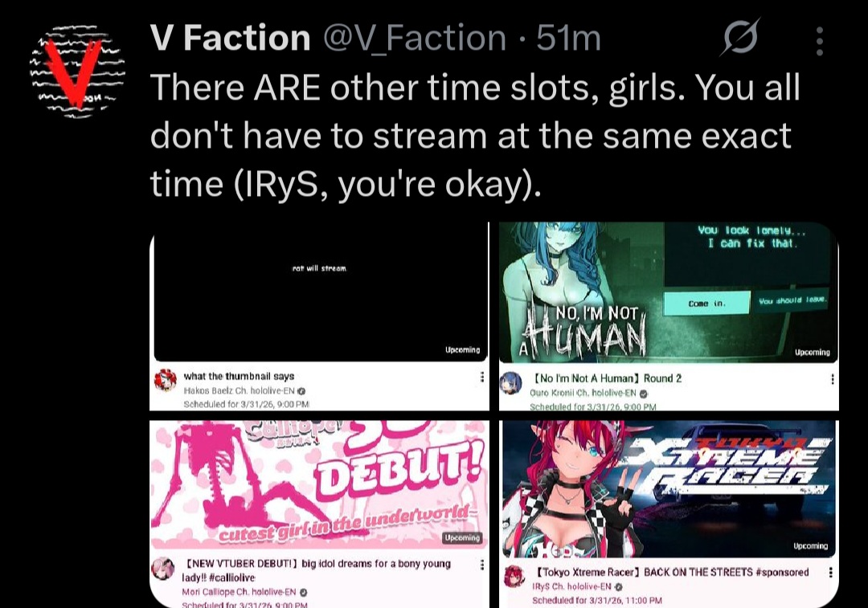Click title 'what the thumbnail says'
868x608 pixels.
pyautogui.click(x=240, y=376)
